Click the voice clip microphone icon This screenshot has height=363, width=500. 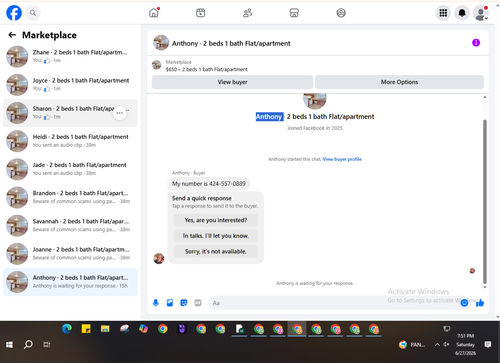pos(156,303)
